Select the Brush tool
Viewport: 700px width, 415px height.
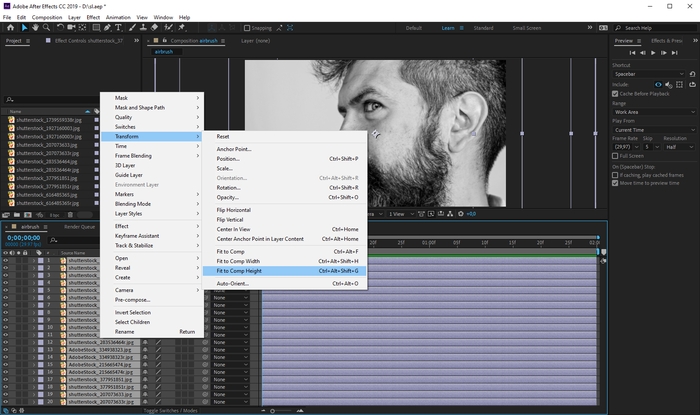coord(132,28)
